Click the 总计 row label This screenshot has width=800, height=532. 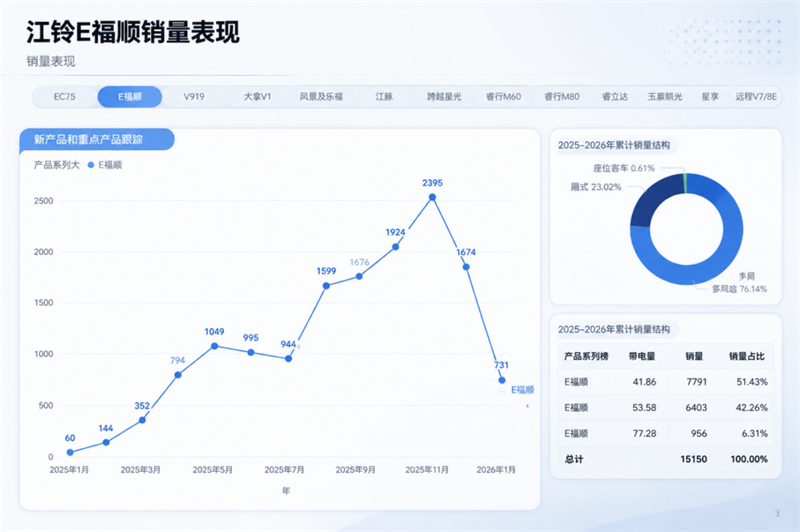point(574,459)
